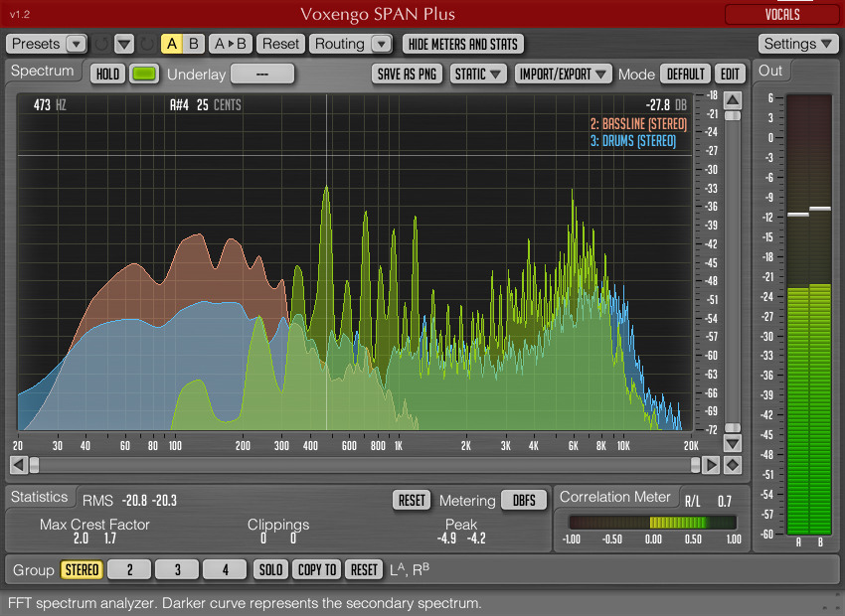The width and height of the screenshot is (845, 616).
Task: Click the output level meter B
Action: (820, 315)
